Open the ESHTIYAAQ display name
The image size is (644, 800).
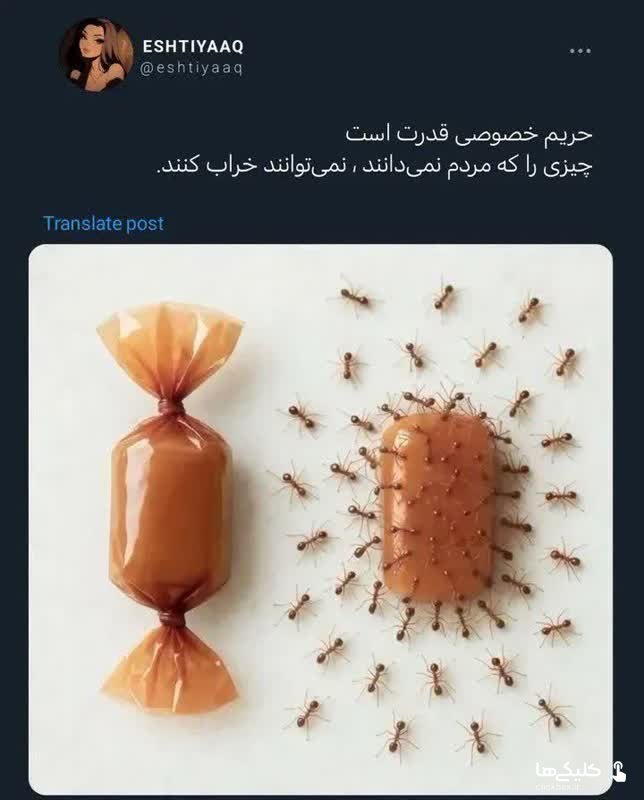click(x=193, y=46)
